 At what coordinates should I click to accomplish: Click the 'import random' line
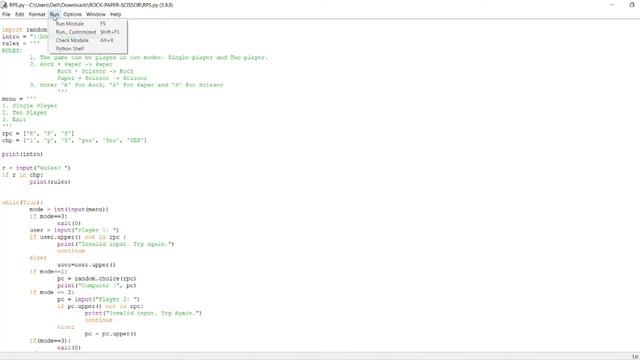coord(24,30)
